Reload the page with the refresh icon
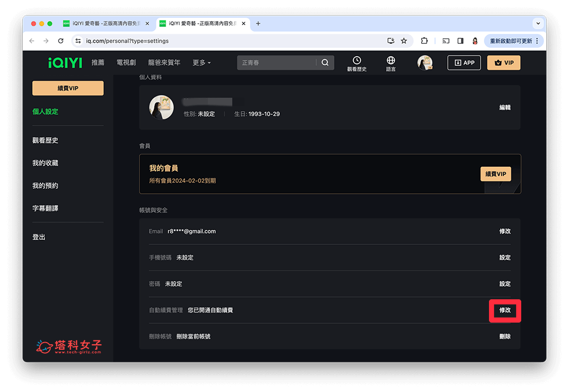 pyautogui.click(x=61, y=41)
